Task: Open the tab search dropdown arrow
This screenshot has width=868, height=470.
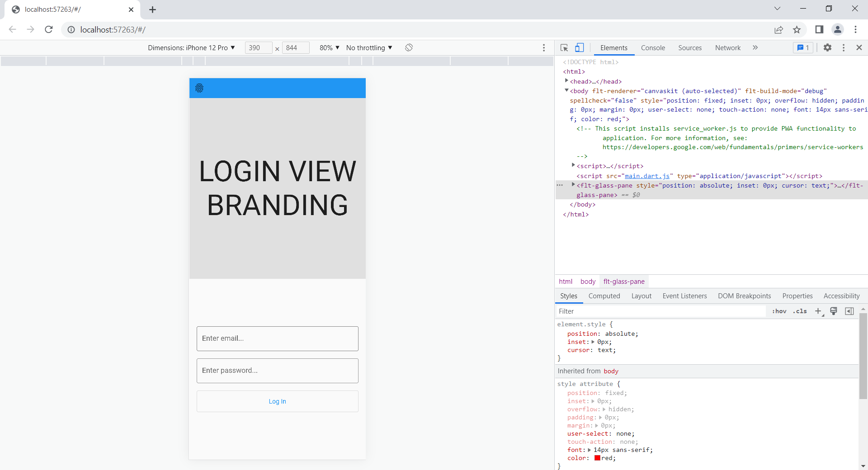Action: click(777, 9)
